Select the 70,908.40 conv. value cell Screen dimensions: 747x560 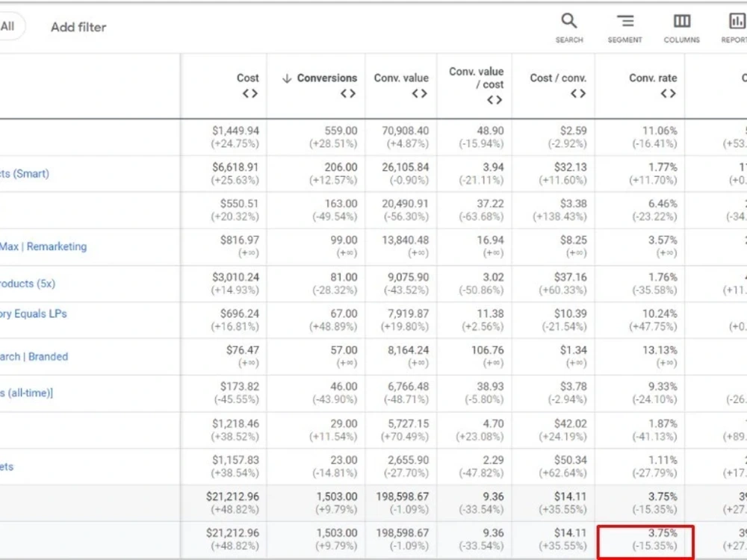coord(401,137)
